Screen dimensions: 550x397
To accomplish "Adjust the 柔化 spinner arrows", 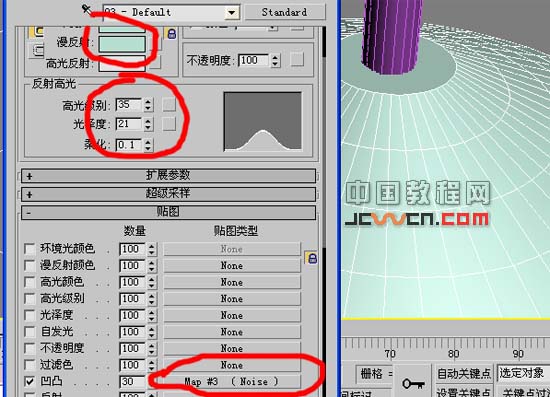I will coord(148,144).
